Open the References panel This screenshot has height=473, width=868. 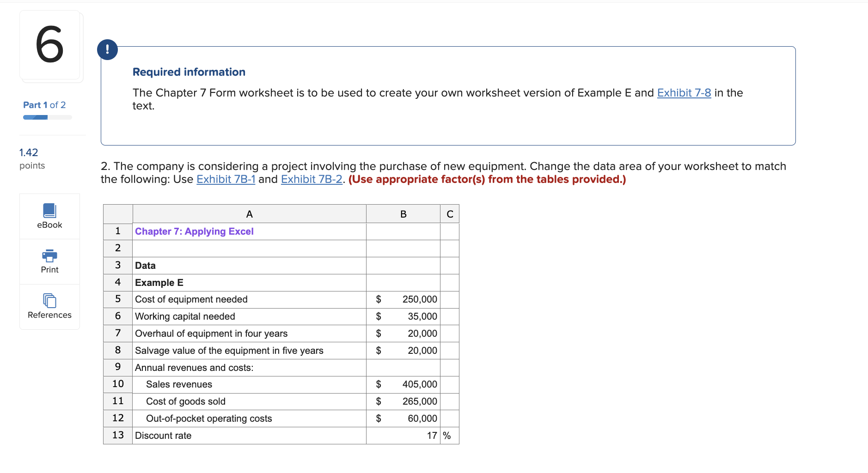click(49, 306)
